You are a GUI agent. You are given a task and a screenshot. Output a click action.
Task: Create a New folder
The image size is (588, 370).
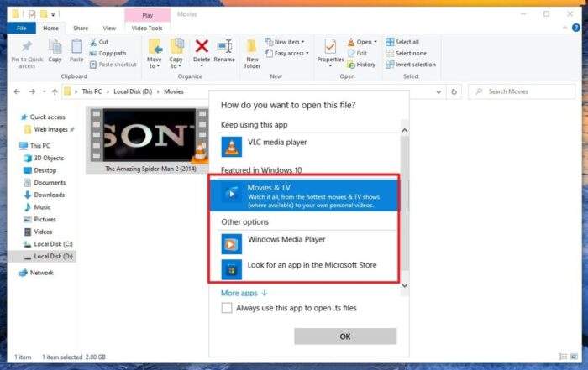[252, 55]
